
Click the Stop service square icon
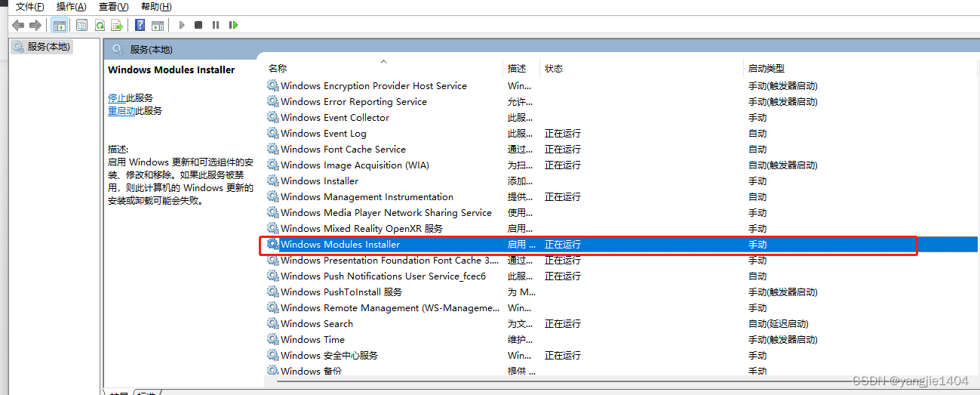(198, 25)
